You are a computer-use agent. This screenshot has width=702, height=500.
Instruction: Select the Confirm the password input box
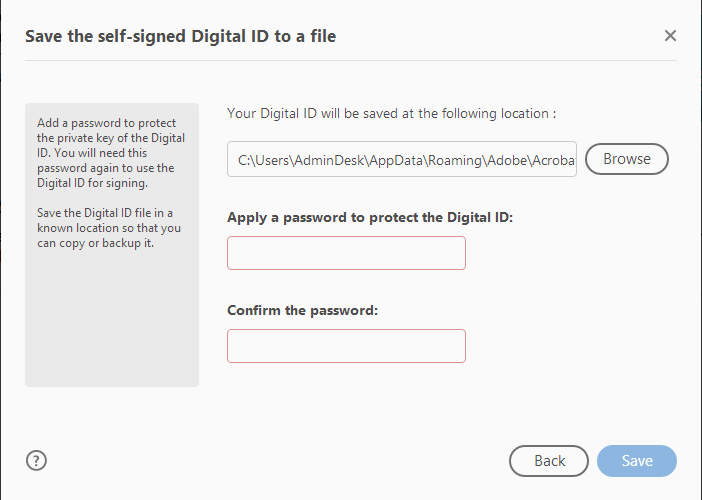pos(346,346)
